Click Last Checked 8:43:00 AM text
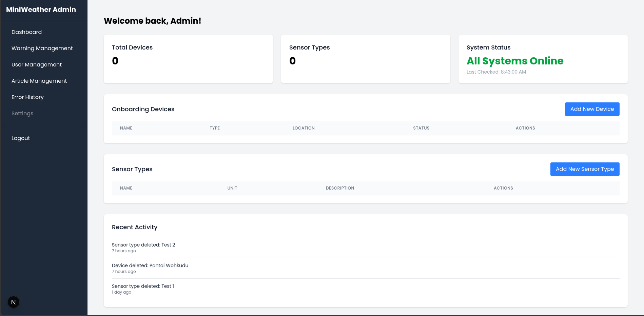The height and width of the screenshot is (316, 644). click(496, 72)
